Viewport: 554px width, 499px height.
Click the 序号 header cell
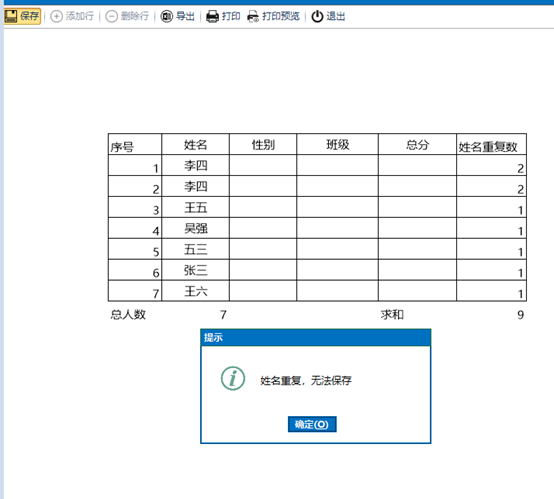click(135, 144)
